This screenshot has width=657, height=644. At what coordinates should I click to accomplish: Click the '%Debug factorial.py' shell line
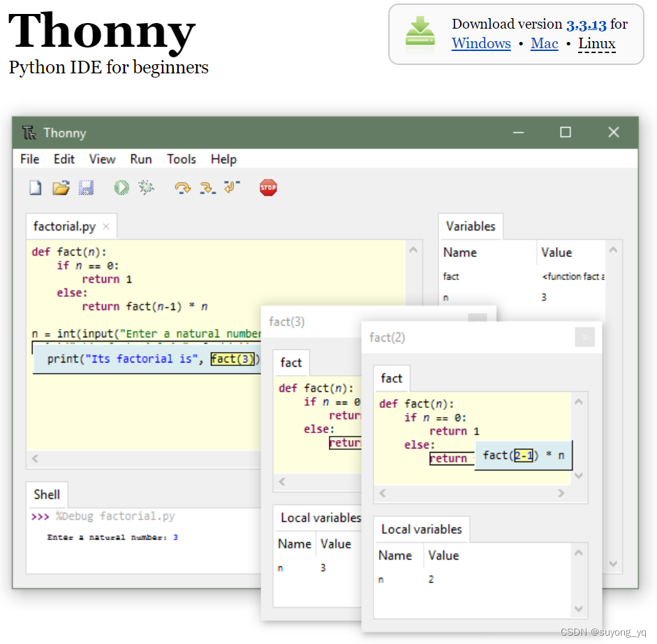point(103,517)
